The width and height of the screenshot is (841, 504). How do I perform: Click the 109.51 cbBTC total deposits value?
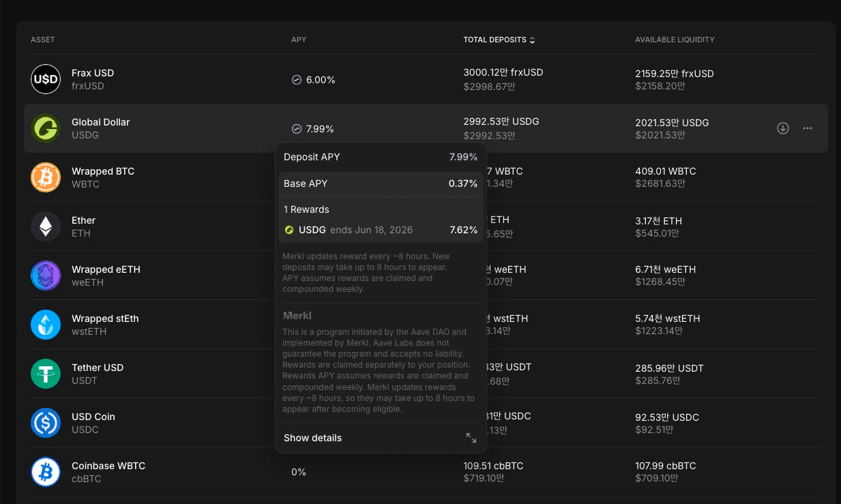493,466
